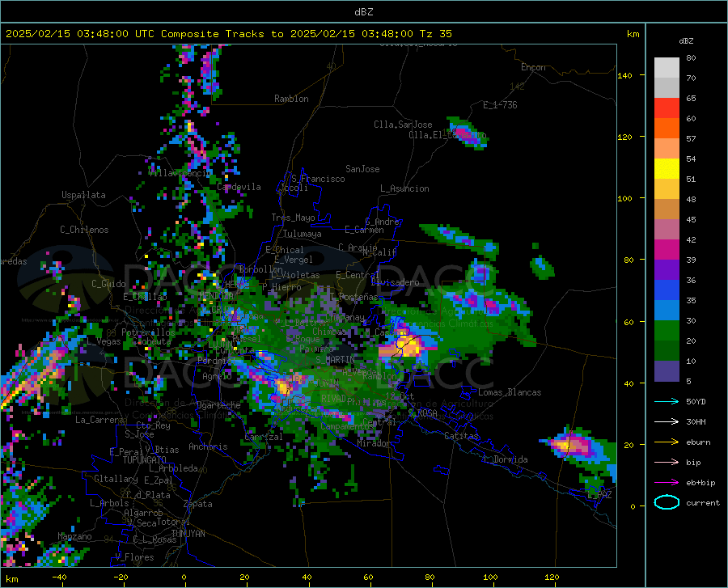Click the 'Encon' map label
Screen dimensions: 728x588
[533, 67]
